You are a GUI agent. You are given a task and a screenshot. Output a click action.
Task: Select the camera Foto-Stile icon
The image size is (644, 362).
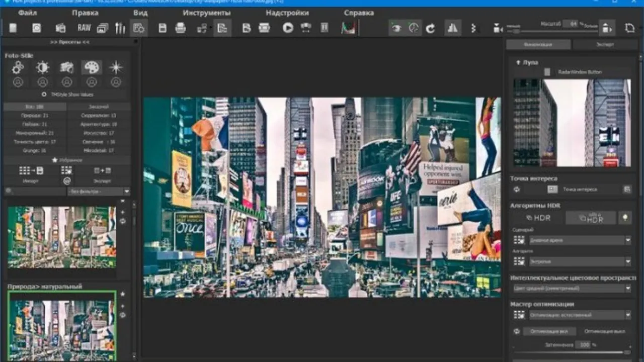point(67,67)
